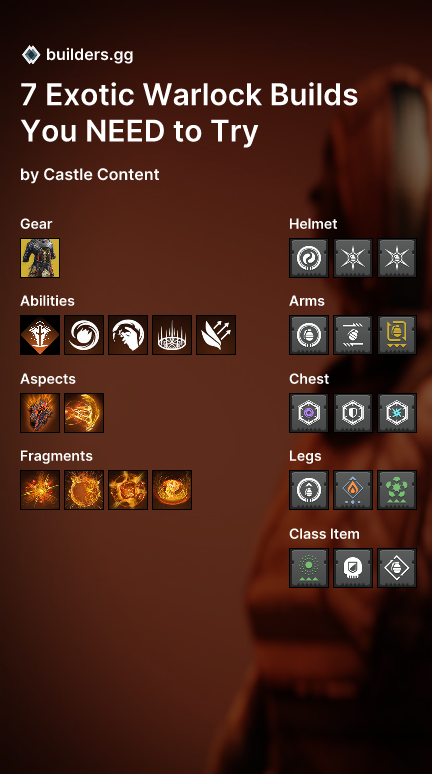
Task: Click the purple resist Chest mod
Action: pyautogui.click(x=309, y=413)
